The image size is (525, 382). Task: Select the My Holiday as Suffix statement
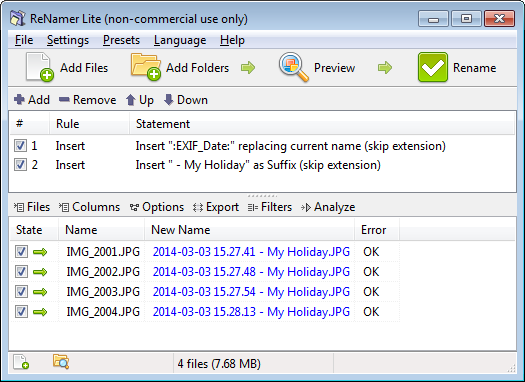coord(258,165)
